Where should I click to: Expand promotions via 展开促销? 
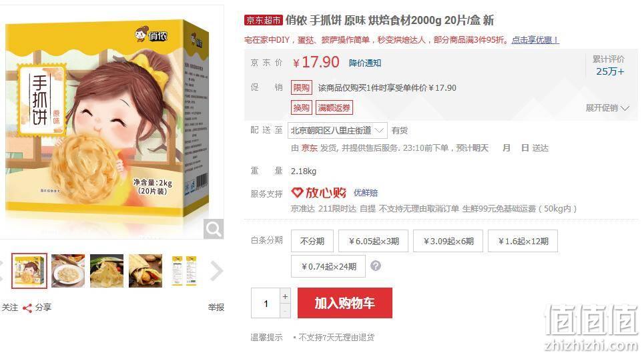coord(607,108)
